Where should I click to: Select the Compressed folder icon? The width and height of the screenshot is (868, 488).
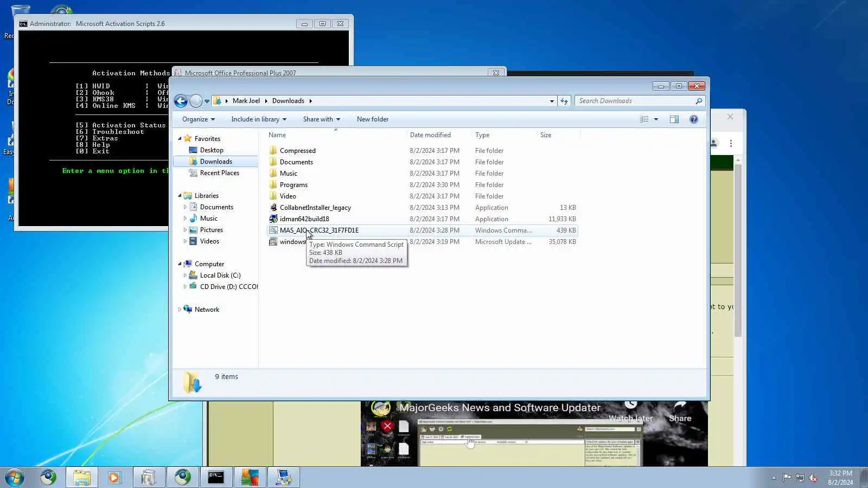[273, 150]
